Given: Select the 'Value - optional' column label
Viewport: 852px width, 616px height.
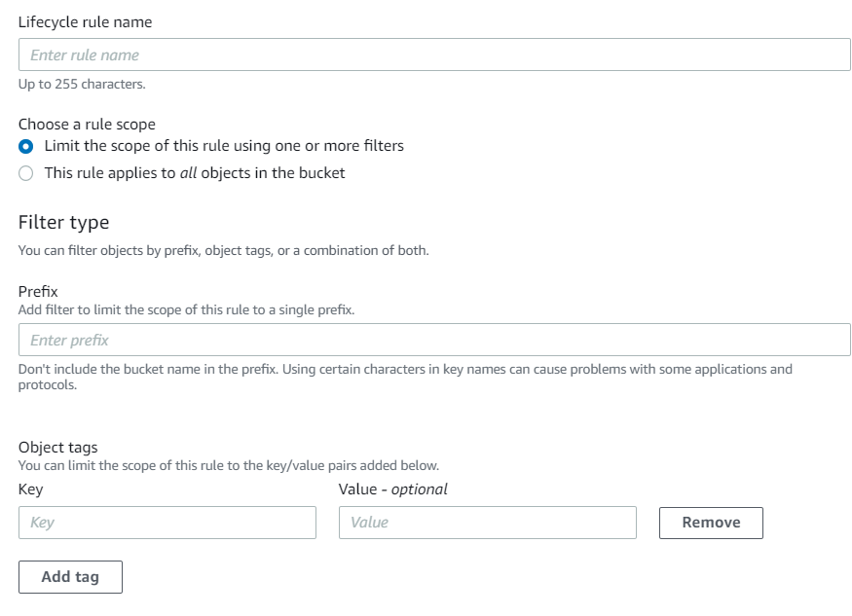Looking at the screenshot, I should point(391,489).
